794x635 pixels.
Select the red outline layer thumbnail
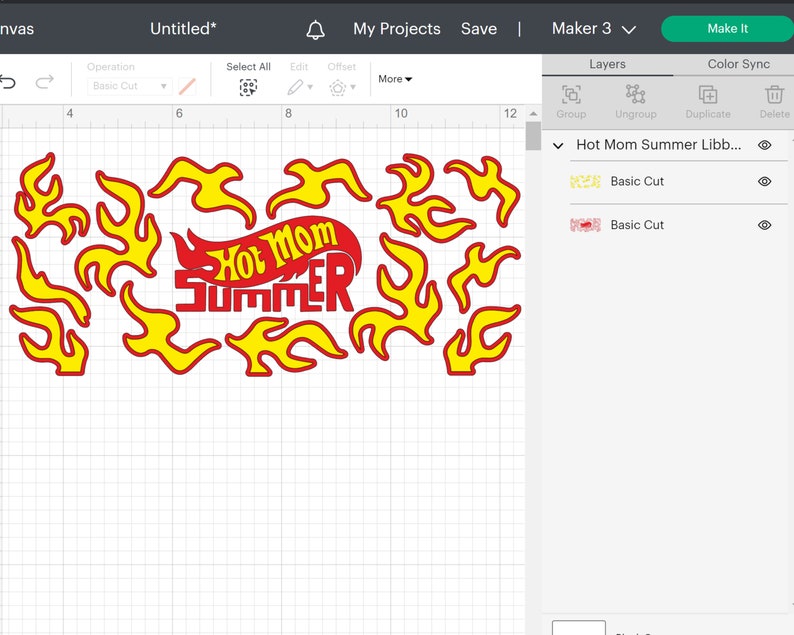(x=585, y=225)
